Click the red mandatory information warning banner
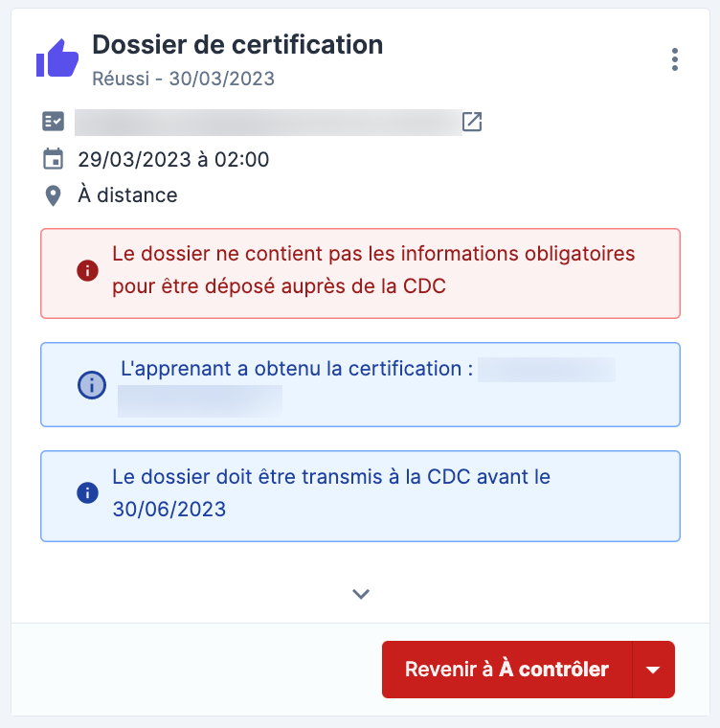The height and width of the screenshot is (728, 720). point(360,273)
